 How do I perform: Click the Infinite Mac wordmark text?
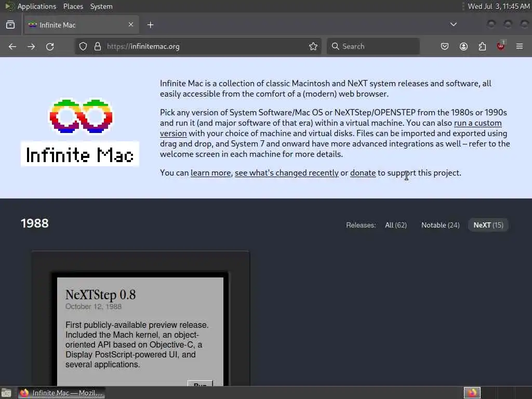79,155
